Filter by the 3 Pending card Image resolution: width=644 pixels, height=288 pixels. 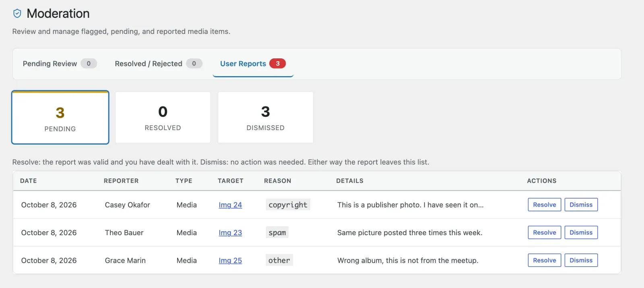(60, 117)
